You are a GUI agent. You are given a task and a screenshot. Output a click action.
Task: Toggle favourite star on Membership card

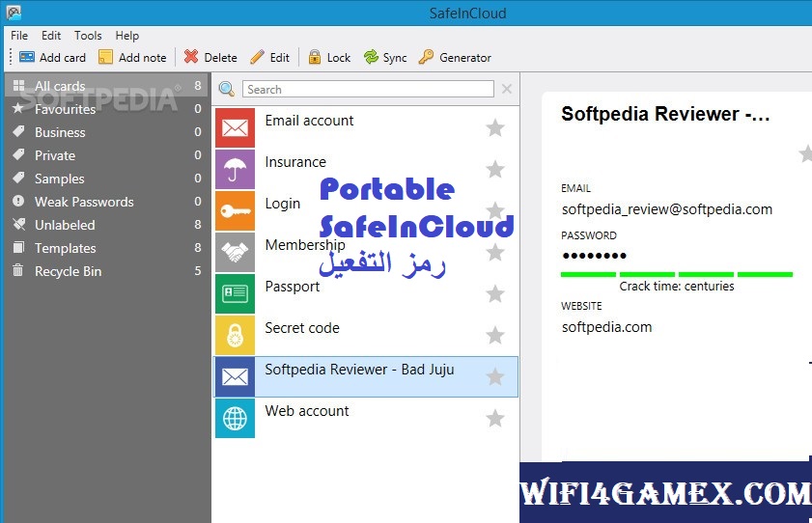495,253
